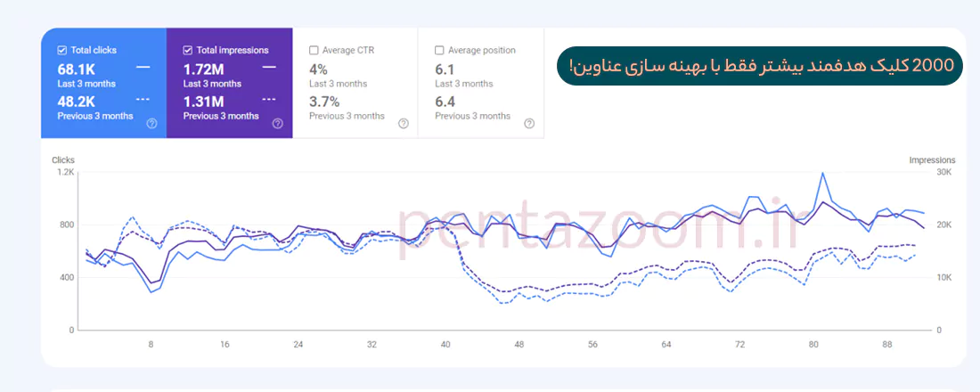
Task: Open the Average position help question mark
Action: [529, 123]
